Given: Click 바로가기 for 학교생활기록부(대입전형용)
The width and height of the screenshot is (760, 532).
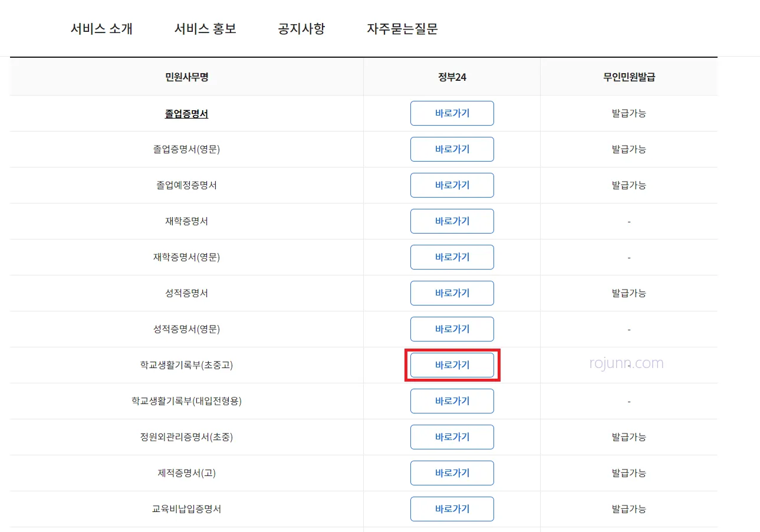Looking at the screenshot, I should pyautogui.click(x=452, y=401).
